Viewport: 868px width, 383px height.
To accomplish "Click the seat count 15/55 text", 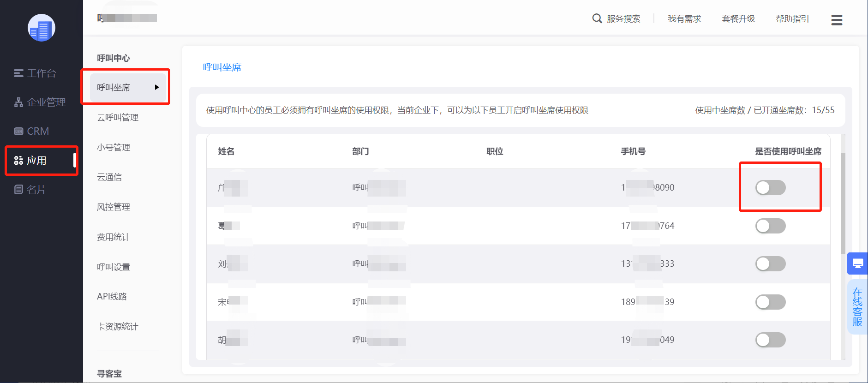I will 823,110.
